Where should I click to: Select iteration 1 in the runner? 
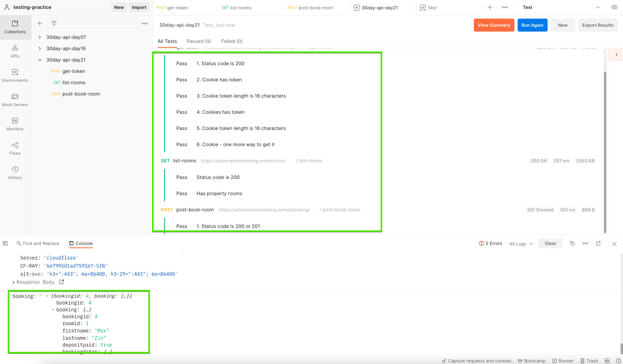pyautogui.click(x=616, y=55)
